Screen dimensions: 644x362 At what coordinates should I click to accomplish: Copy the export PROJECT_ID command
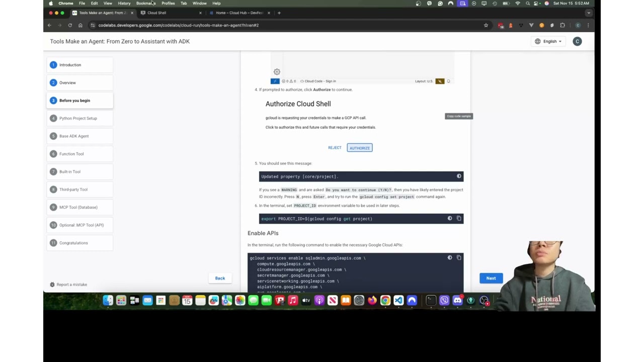click(459, 219)
